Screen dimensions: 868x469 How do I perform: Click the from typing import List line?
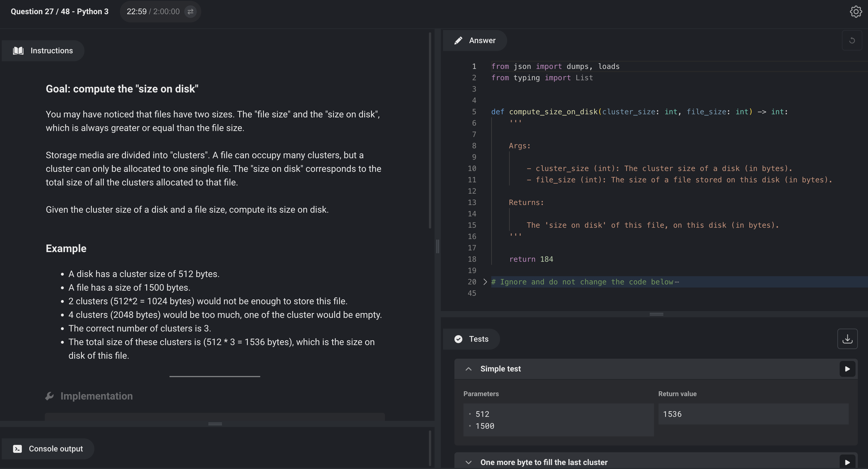pyautogui.click(x=542, y=78)
